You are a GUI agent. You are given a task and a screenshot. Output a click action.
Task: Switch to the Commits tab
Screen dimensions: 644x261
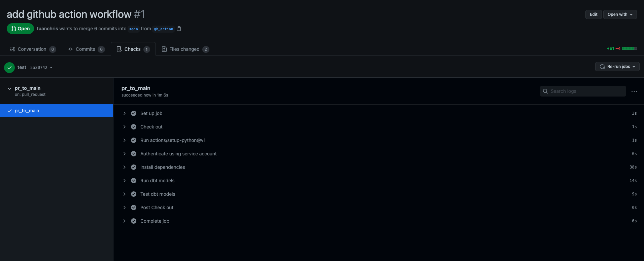pyautogui.click(x=86, y=49)
